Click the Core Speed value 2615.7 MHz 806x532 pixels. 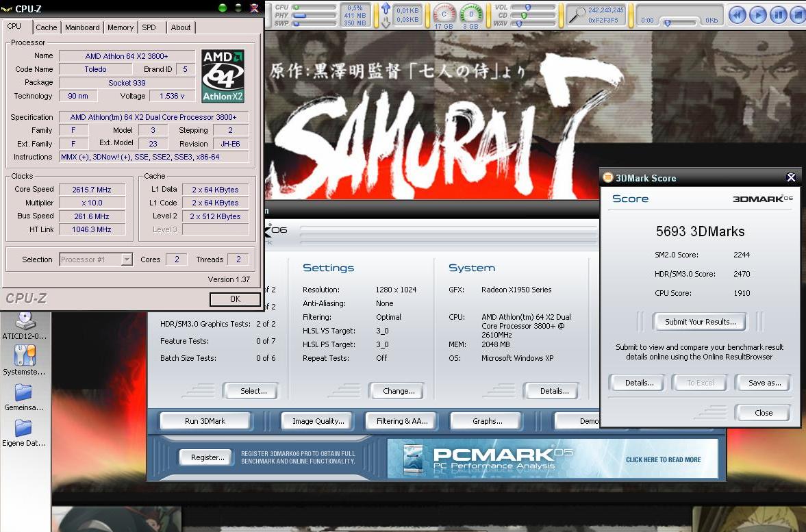[x=92, y=190]
